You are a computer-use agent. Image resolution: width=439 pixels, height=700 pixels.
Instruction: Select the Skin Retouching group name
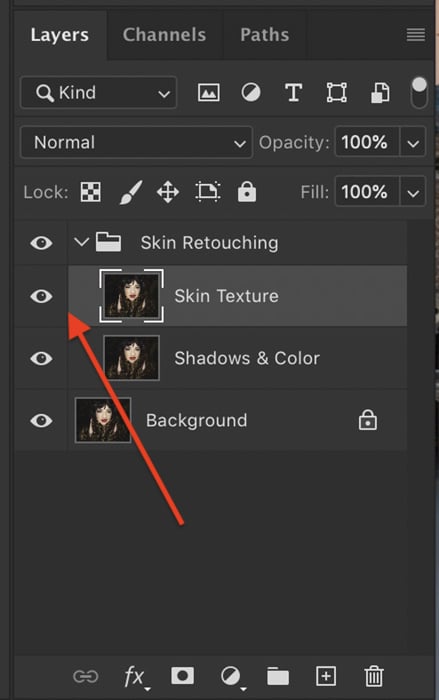pos(209,243)
